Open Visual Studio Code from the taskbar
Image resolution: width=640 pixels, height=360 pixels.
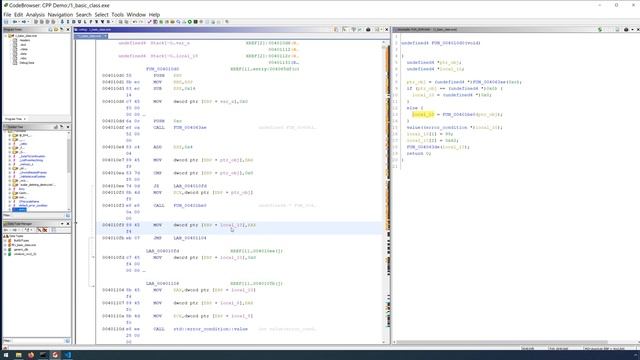tap(68, 355)
